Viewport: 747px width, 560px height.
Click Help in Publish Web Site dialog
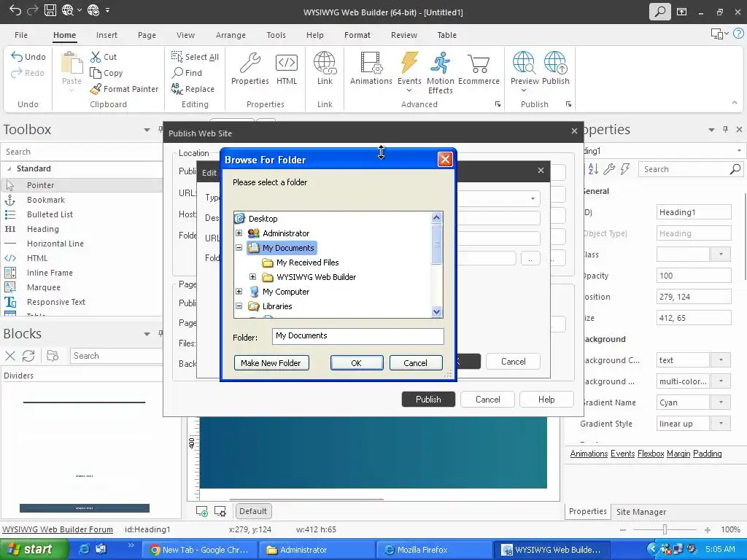click(x=546, y=400)
